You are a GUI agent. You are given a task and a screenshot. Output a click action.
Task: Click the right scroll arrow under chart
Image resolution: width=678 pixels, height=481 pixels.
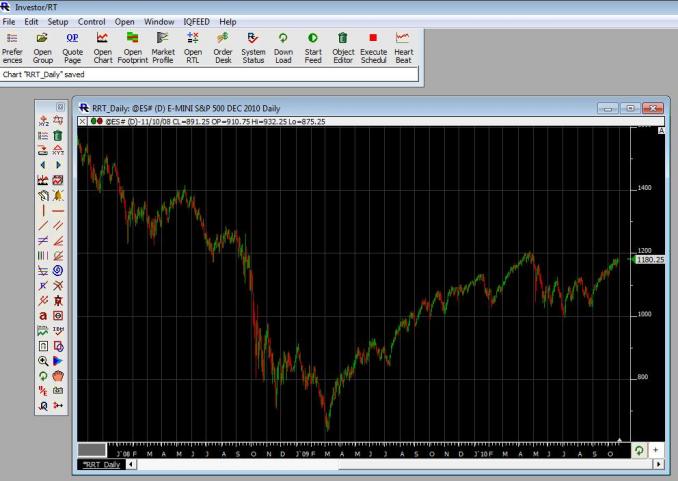(x=656, y=465)
